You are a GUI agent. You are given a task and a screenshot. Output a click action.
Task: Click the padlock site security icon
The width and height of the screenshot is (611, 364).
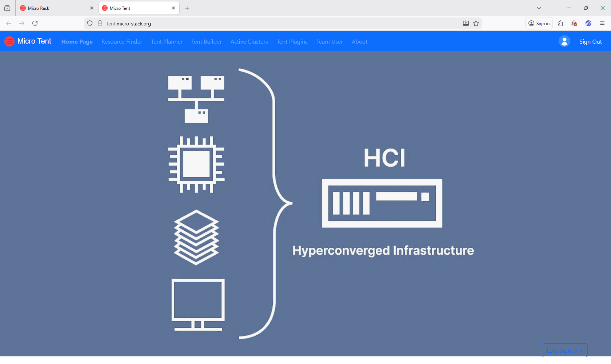(x=100, y=23)
